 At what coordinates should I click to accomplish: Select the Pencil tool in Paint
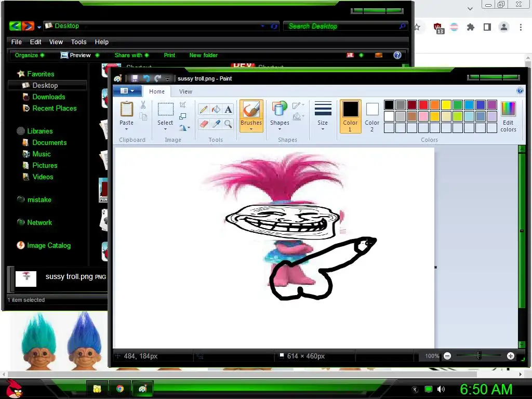coord(204,109)
